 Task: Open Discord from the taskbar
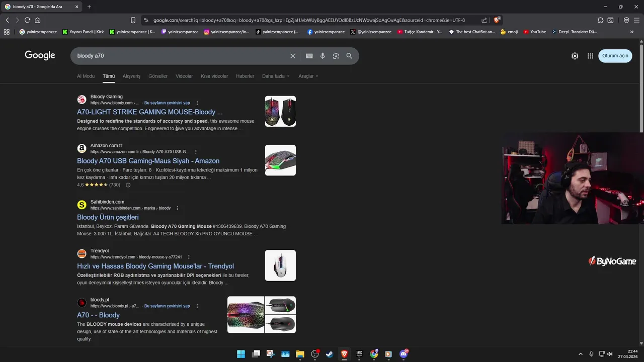[404, 354]
